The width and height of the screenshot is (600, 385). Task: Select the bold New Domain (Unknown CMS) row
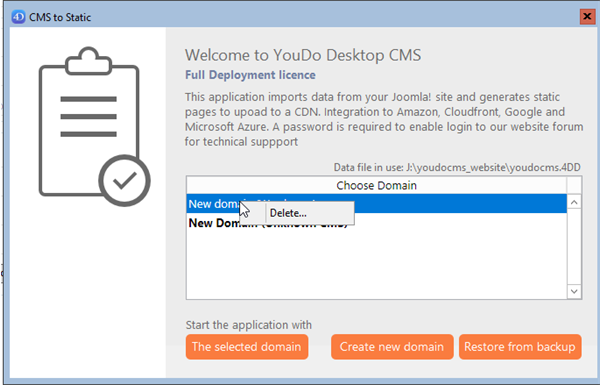click(x=377, y=223)
